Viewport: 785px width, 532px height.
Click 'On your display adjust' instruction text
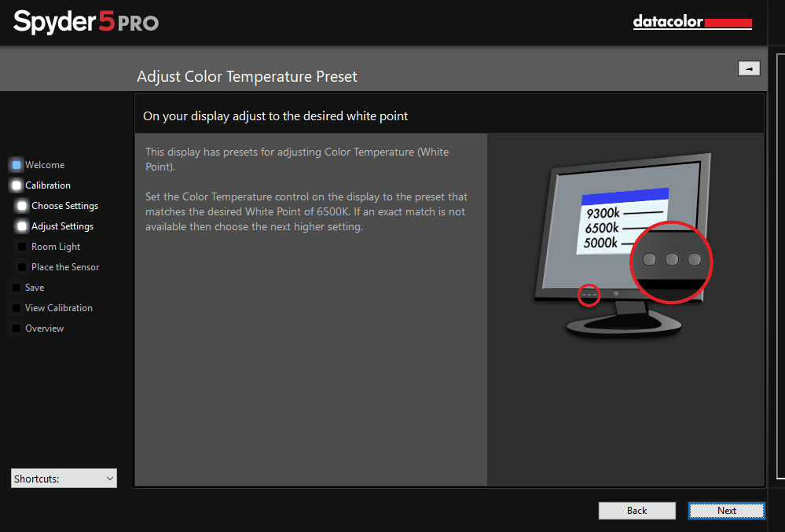pyautogui.click(x=275, y=116)
